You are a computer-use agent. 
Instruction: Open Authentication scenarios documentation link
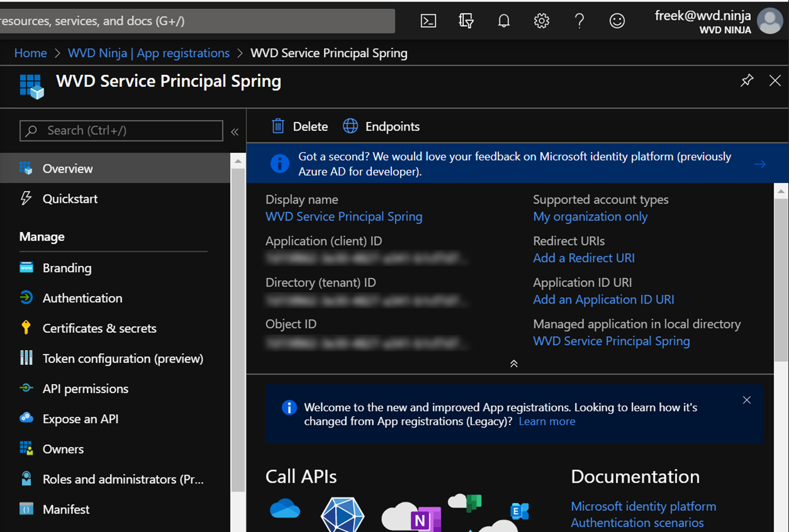[637, 522]
